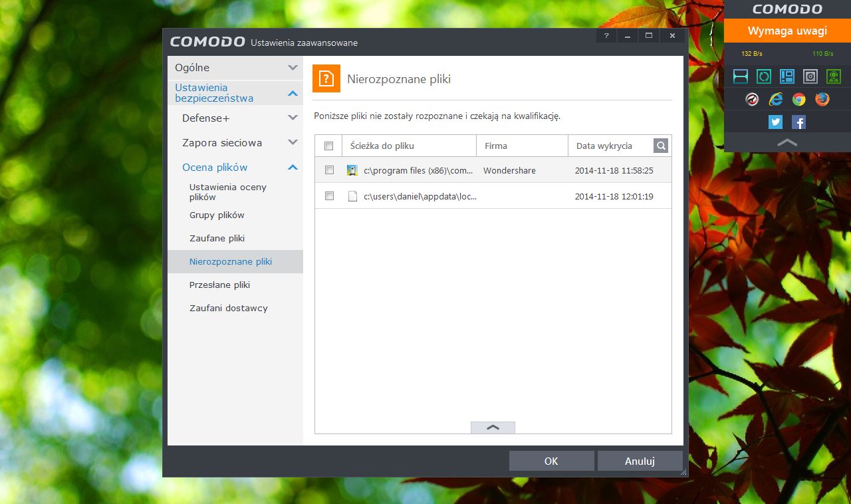Select the c:\program files (x86) file path

[x=419, y=170]
